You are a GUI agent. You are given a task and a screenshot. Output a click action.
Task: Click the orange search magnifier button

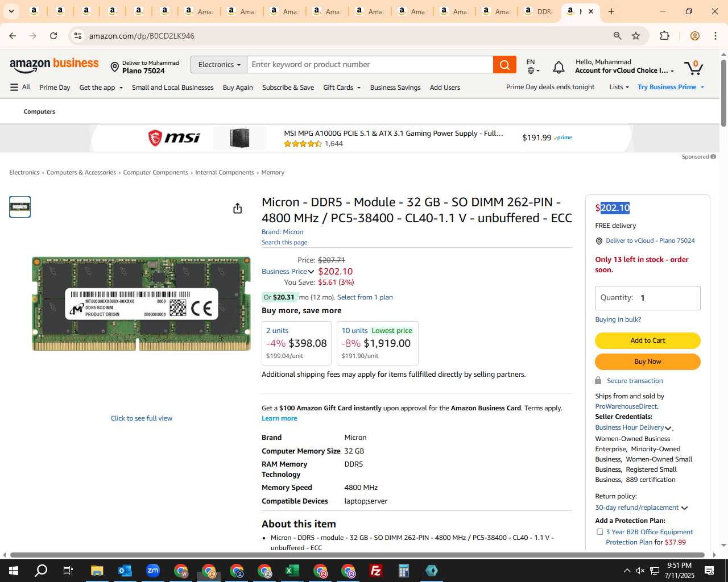pos(504,65)
